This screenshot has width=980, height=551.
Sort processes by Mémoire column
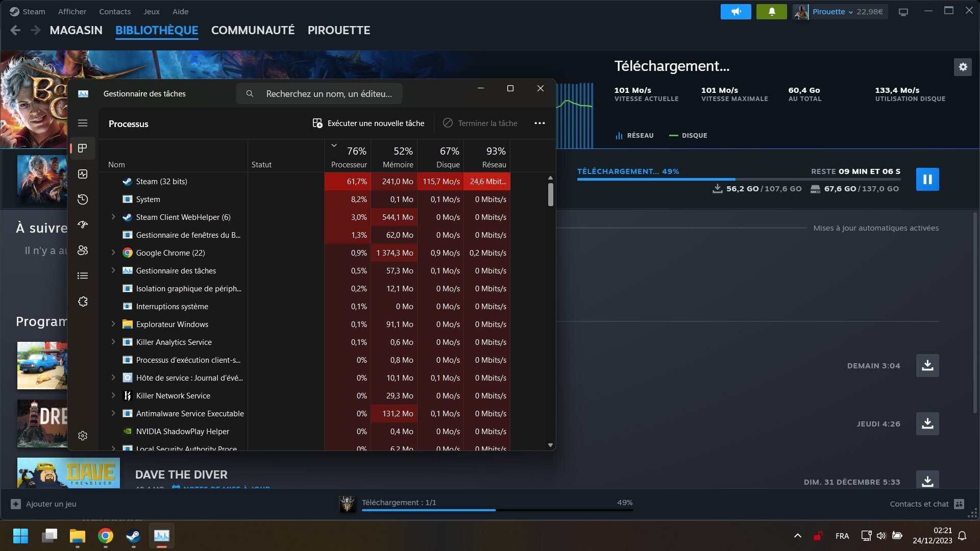coord(394,156)
